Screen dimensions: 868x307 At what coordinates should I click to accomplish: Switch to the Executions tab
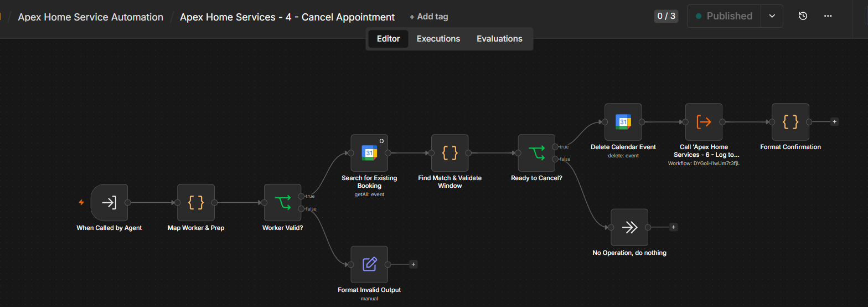438,39
